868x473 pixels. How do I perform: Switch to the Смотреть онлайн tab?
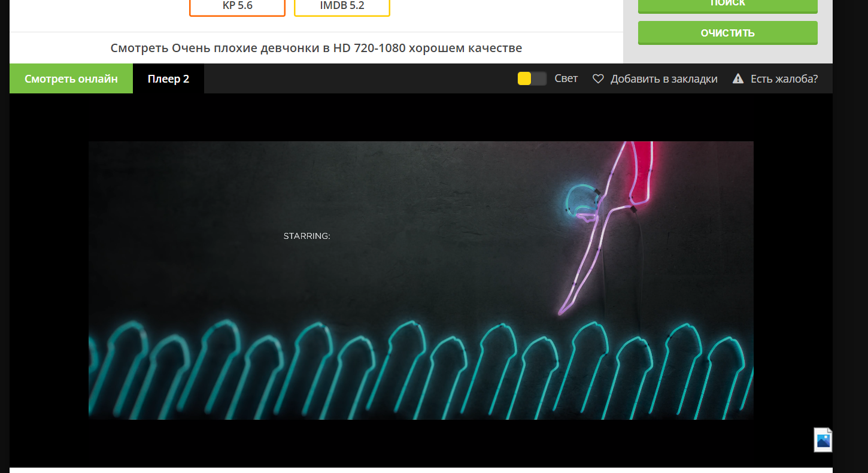[x=71, y=78]
